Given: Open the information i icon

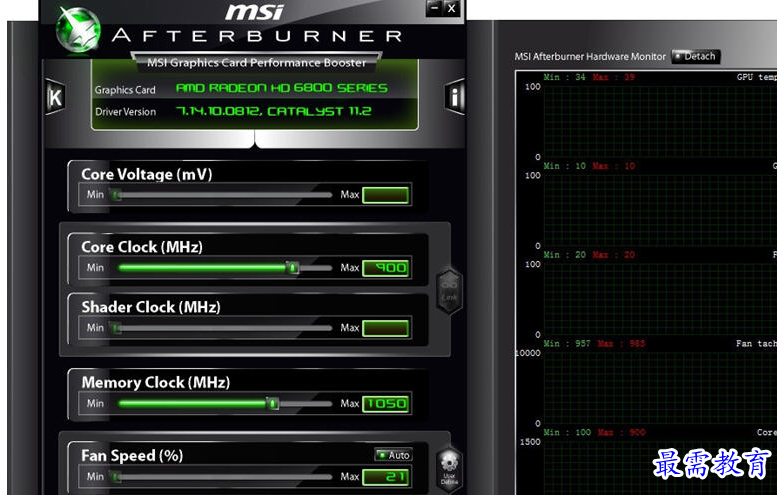Looking at the screenshot, I should point(455,97).
